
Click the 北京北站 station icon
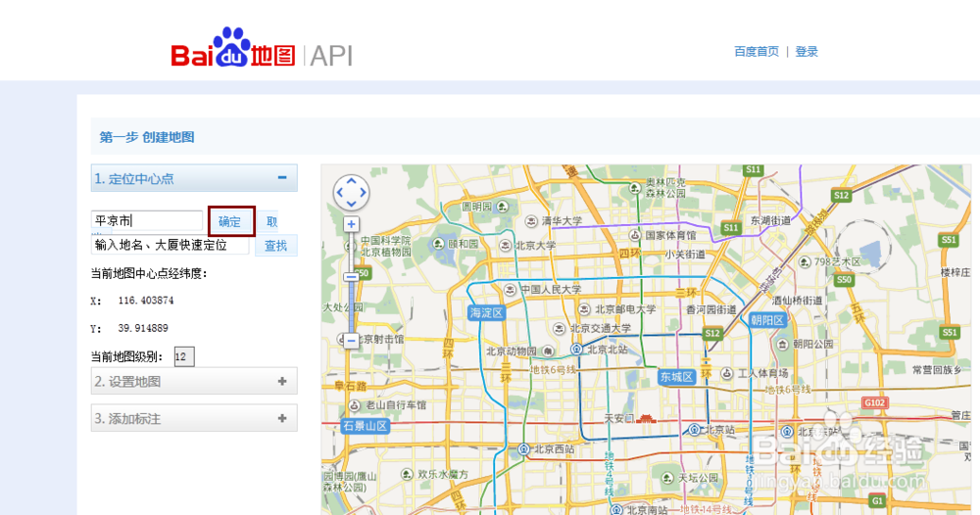(577, 350)
